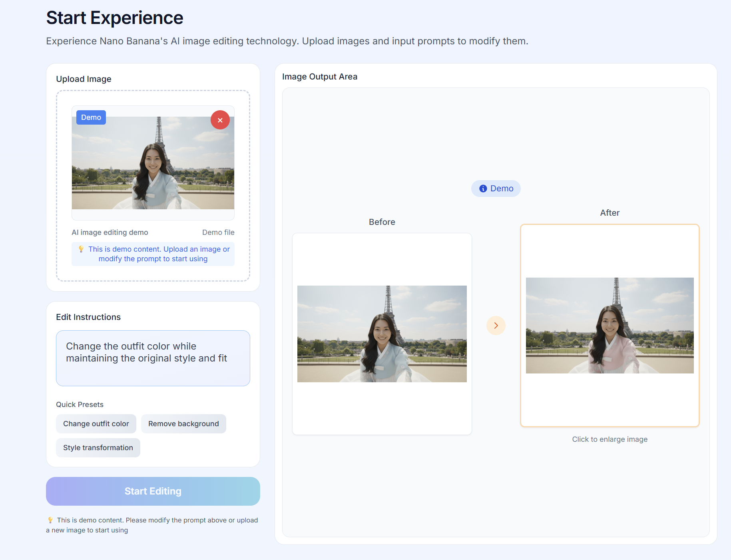
Task: Select the Change outfit color preset
Action: 96,424
